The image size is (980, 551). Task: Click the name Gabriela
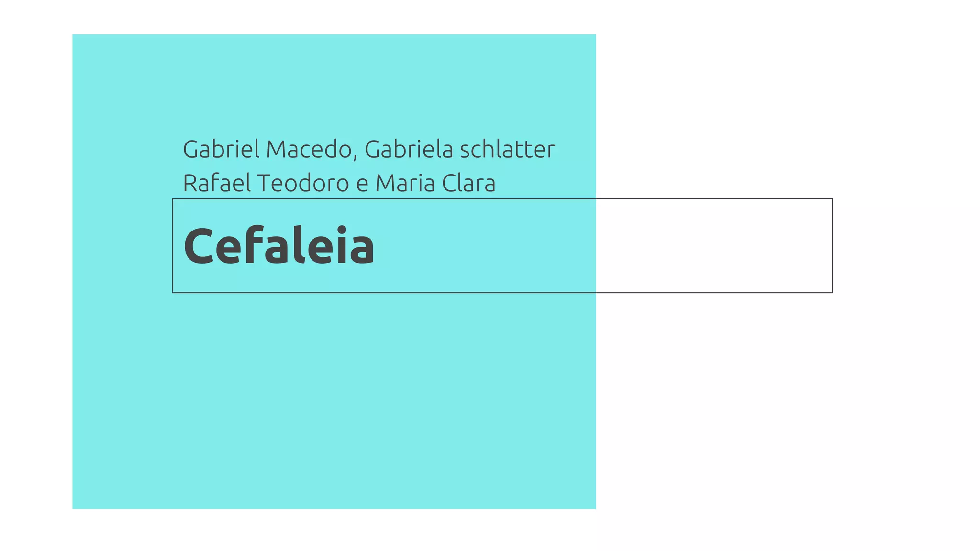coord(409,149)
